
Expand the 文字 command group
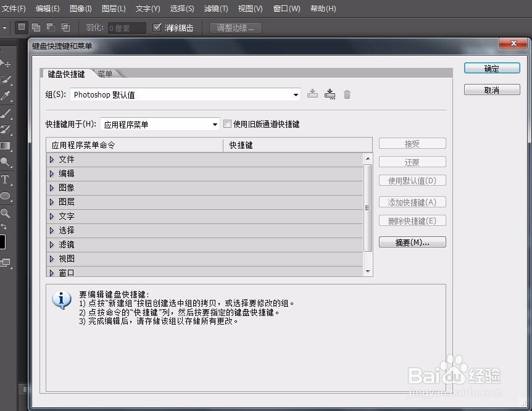pyautogui.click(x=52, y=217)
